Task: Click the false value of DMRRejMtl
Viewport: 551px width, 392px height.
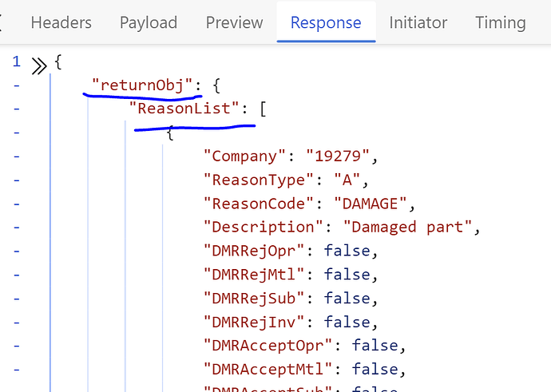Action: coord(347,275)
